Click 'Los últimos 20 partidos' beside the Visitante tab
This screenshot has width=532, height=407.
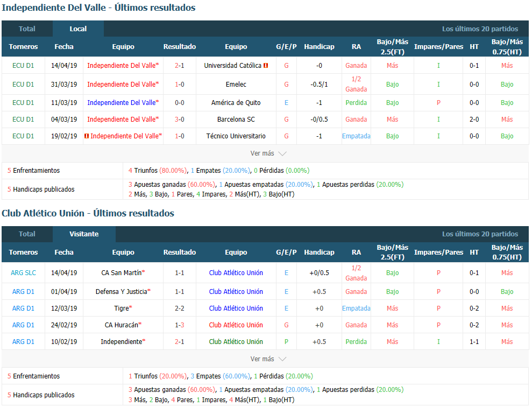click(x=480, y=234)
